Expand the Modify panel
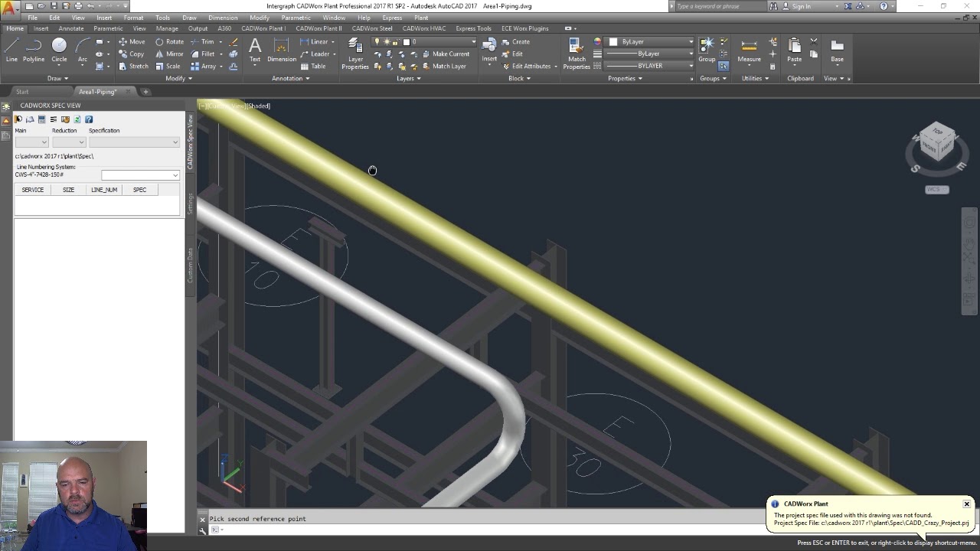Image resolution: width=980 pixels, height=551 pixels. (178, 78)
